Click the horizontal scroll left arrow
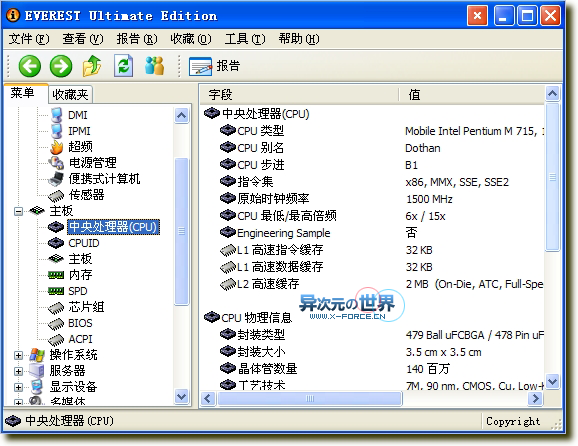Image resolution: width=578 pixels, height=446 pixels. [x=208, y=398]
